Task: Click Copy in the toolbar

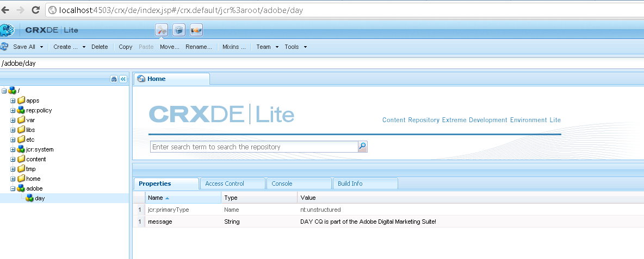Action: point(125,47)
